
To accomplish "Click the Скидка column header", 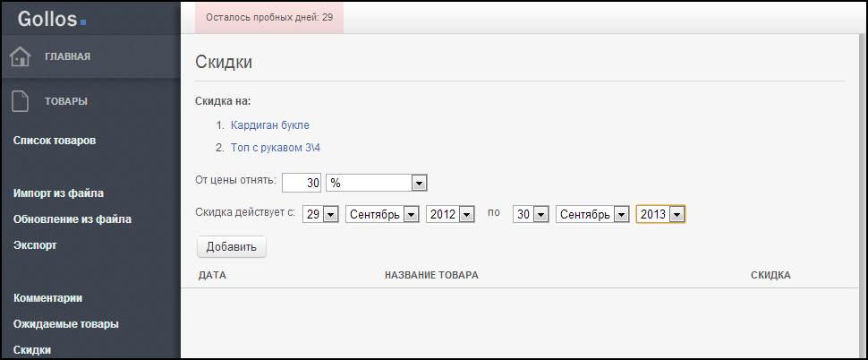I will [x=770, y=275].
